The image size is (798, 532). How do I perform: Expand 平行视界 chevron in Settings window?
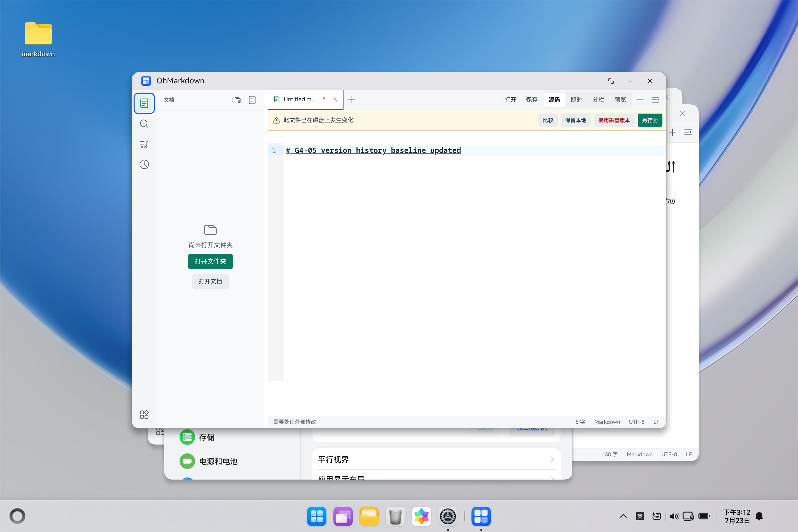552,459
